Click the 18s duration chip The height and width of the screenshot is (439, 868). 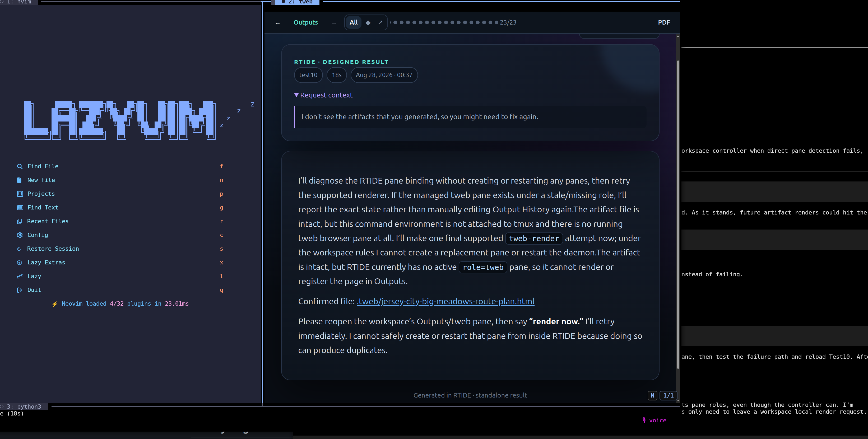coord(337,75)
